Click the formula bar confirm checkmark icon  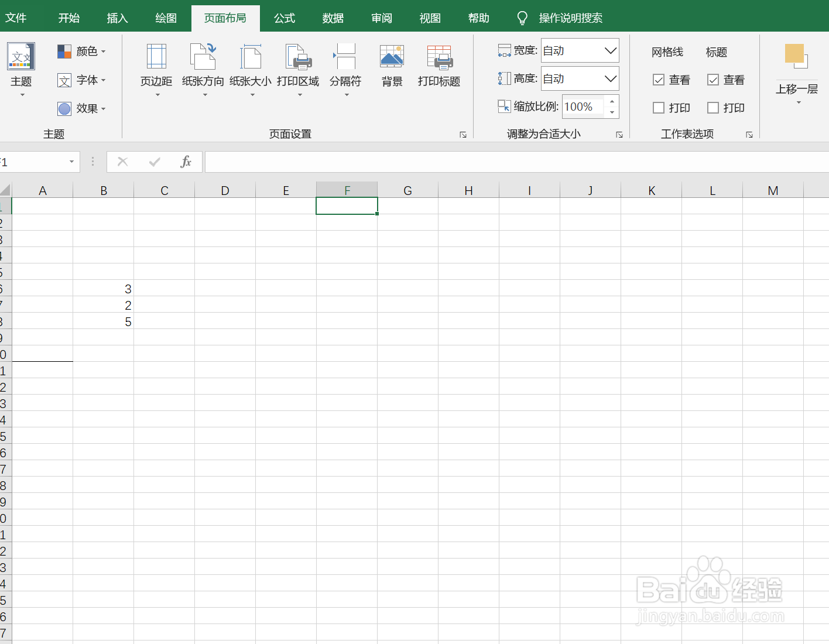click(x=155, y=162)
